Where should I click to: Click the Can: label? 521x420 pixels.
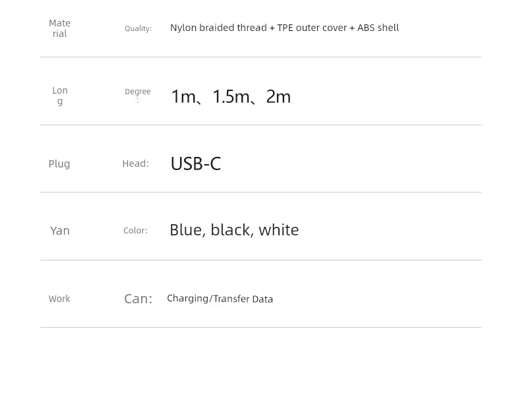click(x=138, y=299)
